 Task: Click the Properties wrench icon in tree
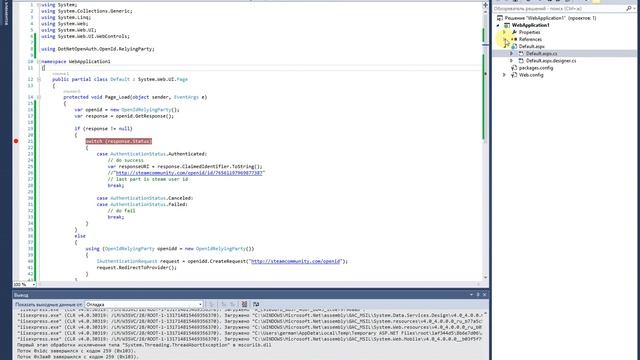tap(514, 32)
